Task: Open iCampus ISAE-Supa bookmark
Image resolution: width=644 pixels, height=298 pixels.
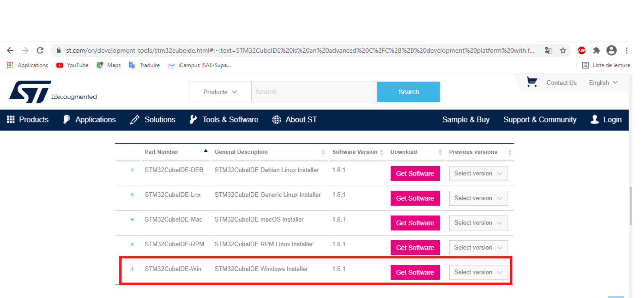Action: point(199,65)
